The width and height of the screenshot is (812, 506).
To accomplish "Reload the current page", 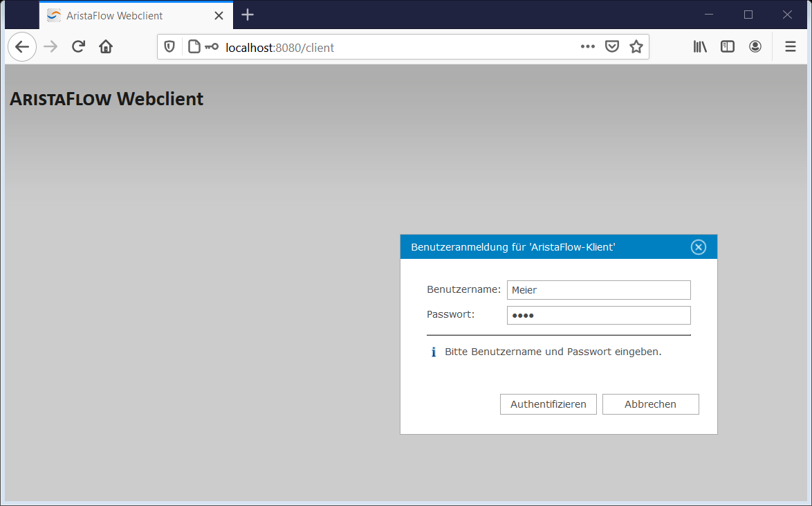I will pos(78,47).
